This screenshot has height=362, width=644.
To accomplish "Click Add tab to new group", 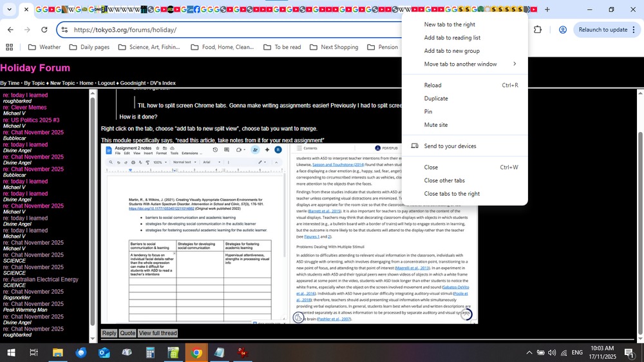I will click(451, 51).
